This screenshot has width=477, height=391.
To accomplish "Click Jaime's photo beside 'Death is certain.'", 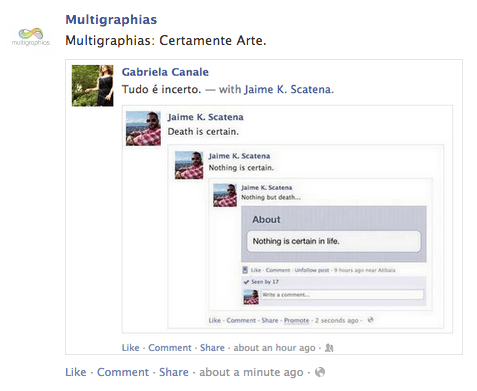I will pyautogui.click(x=143, y=128).
